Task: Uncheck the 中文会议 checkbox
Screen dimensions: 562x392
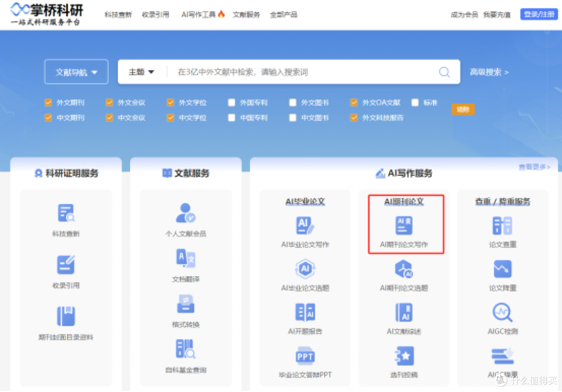Action: coord(109,118)
